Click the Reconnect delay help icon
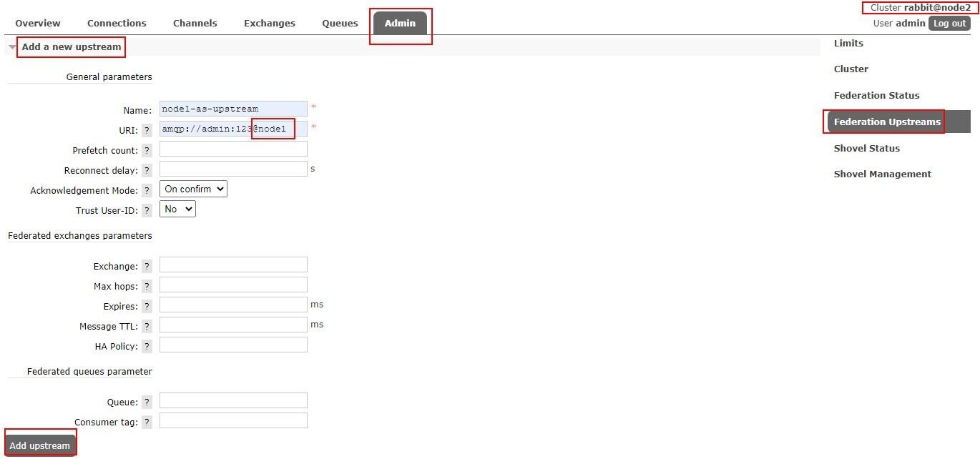 click(147, 170)
